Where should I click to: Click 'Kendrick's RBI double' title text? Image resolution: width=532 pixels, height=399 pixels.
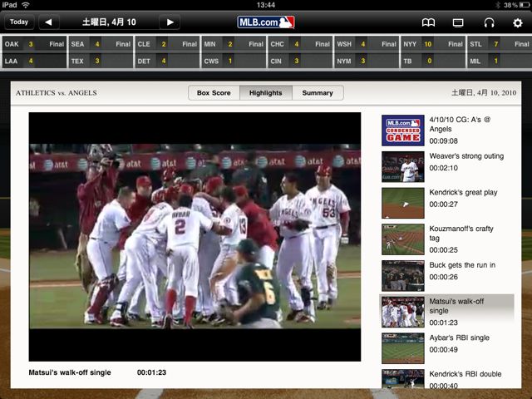[x=465, y=374]
